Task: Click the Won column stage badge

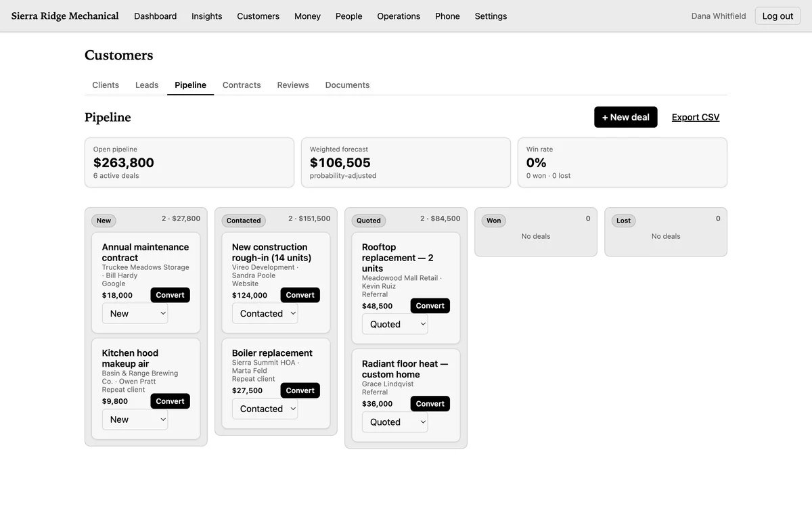Action: pyautogui.click(x=494, y=221)
